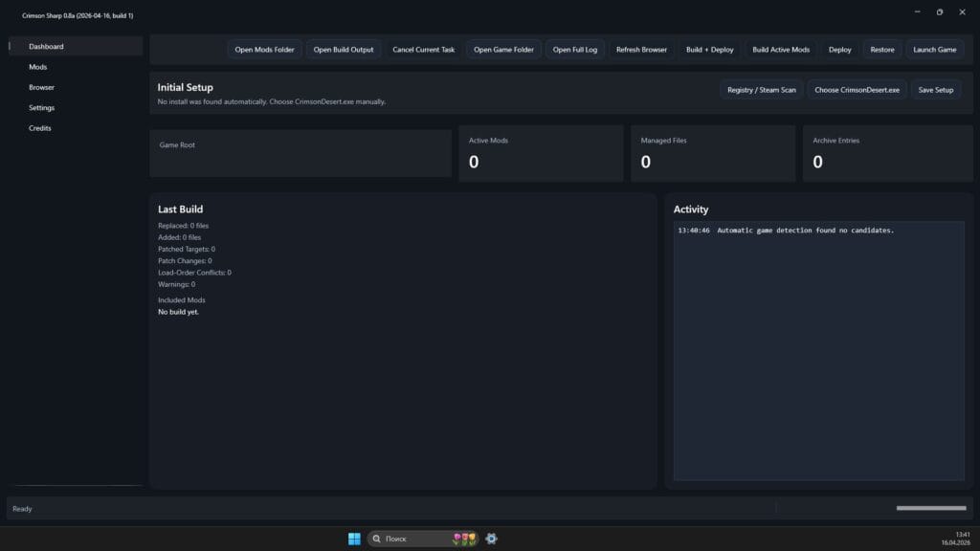Click Open Mods Folder button

tap(264, 50)
